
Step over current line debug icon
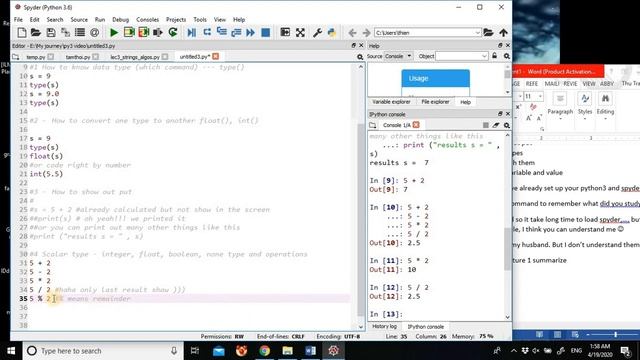pyautogui.click(x=207, y=33)
